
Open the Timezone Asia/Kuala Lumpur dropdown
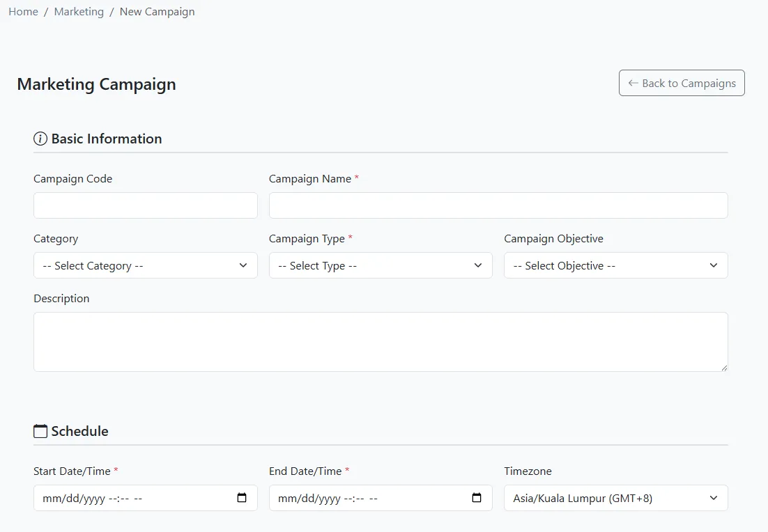click(615, 498)
